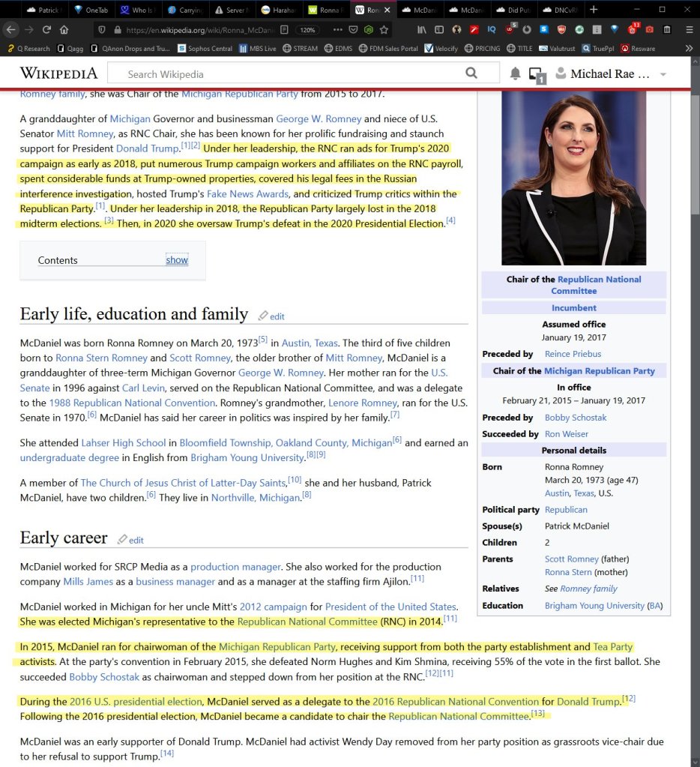This screenshot has width=700, height=767.
Task: Click the browser reload button
Action: [46, 30]
